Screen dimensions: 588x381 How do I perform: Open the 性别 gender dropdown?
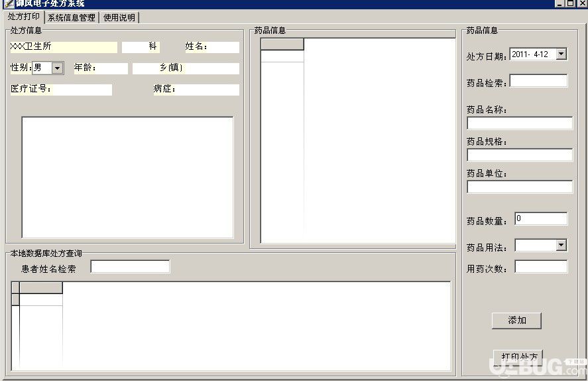pyautogui.click(x=58, y=68)
